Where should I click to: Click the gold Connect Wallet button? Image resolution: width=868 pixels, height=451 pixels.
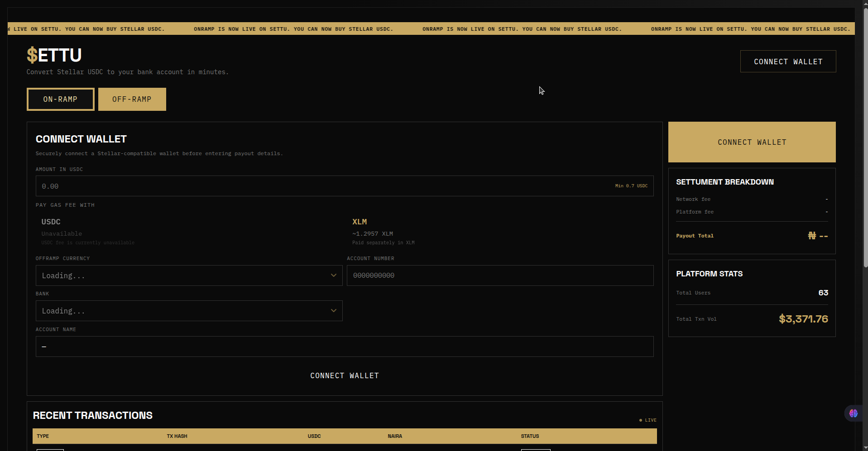(752, 142)
